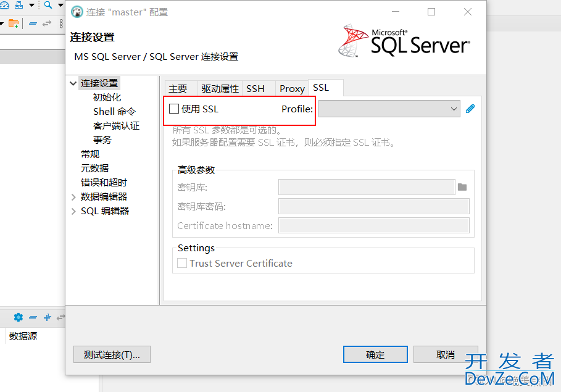Image resolution: width=561 pixels, height=392 pixels.
Task: Select 初始化 in settings tree
Action: (107, 98)
